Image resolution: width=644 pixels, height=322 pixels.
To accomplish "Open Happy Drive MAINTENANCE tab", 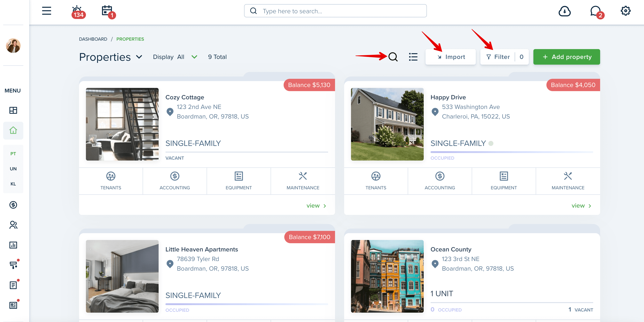I will click(x=568, y=181).
